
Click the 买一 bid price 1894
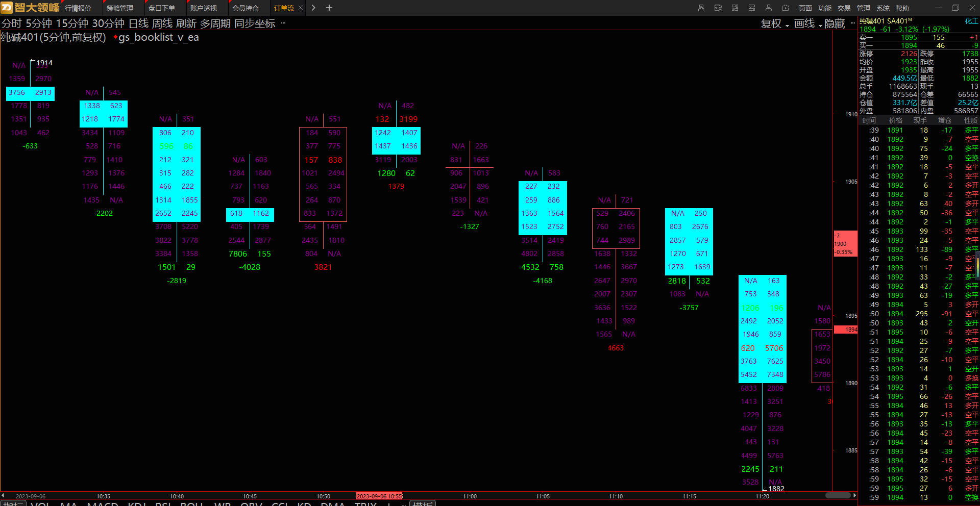(x=909, y=45)
